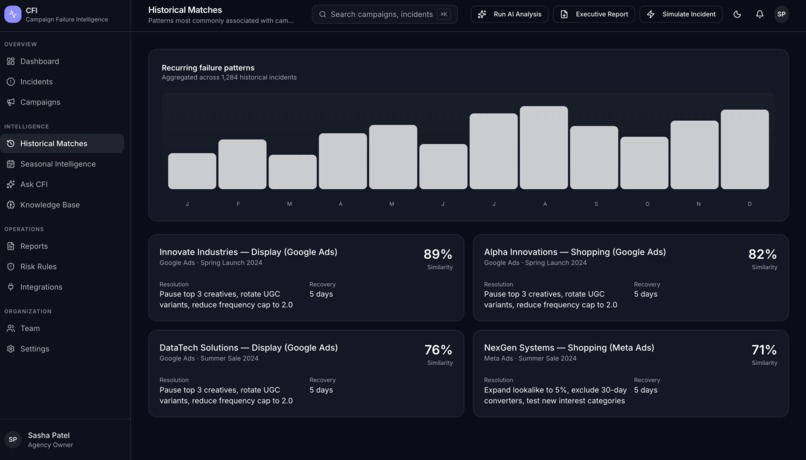The image size is (806, 460).
Task: Click the Risk Rules shield icon
Action: point(11,267)
